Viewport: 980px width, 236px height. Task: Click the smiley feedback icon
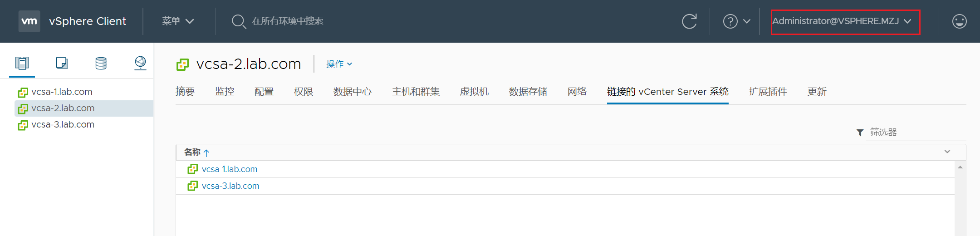(959, 21)
